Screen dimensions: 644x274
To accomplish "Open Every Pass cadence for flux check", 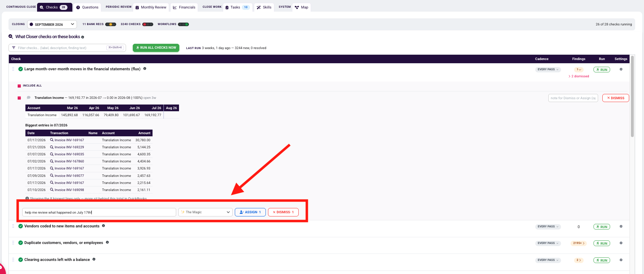I will coord(548,69).
